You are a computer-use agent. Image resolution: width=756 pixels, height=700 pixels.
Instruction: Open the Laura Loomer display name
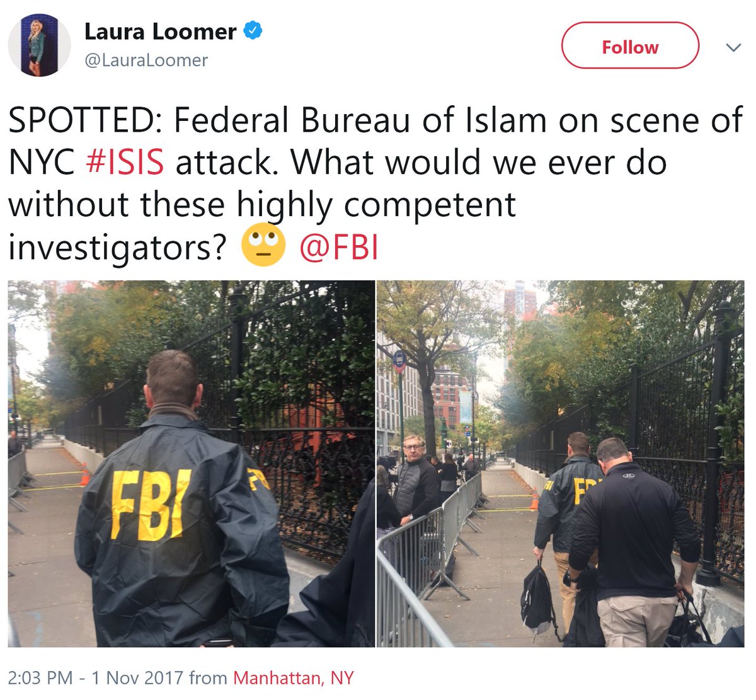(161, 31)
